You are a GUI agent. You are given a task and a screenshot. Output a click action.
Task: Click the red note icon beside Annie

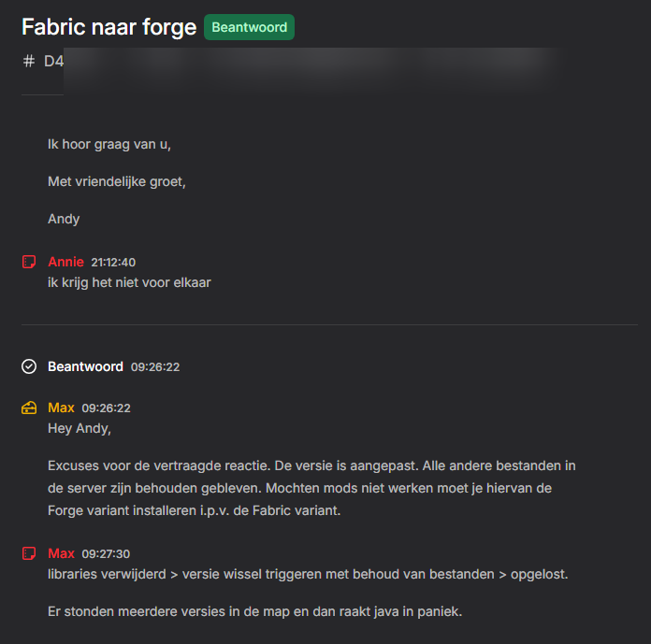[29, 262]
